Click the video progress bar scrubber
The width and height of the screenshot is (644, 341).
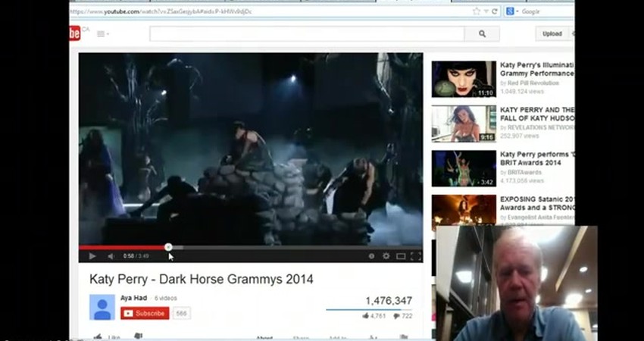pyautogui.click(x=168, y=247)
